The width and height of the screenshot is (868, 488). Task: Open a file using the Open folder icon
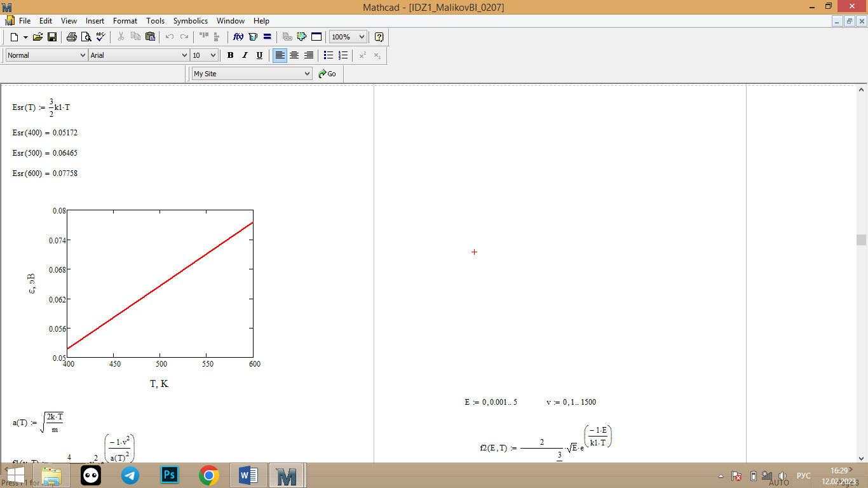pos(38,37)
